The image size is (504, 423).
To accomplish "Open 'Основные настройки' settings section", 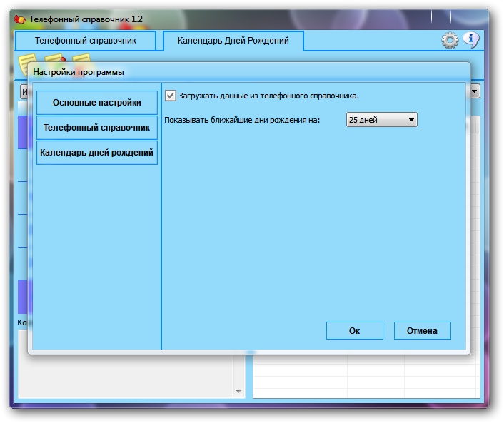I will coord(97,103).
